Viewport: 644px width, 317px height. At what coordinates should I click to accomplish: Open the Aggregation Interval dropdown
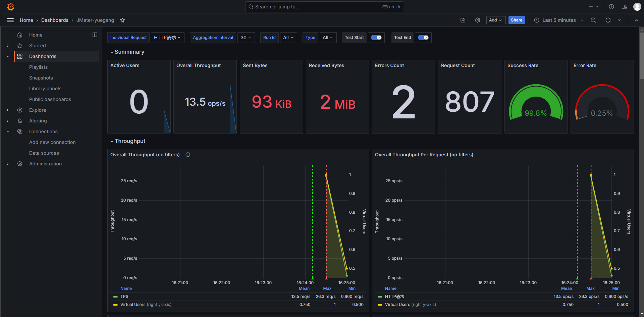point(246,38)
